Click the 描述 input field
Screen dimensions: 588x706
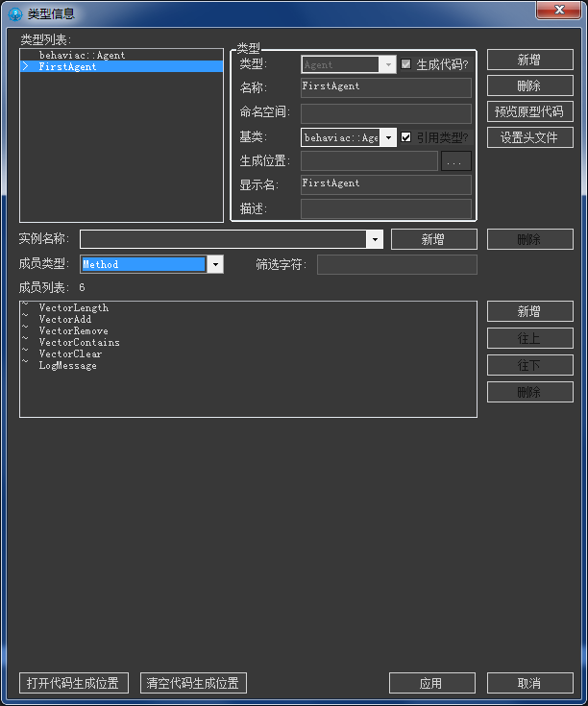coord(386,209)
